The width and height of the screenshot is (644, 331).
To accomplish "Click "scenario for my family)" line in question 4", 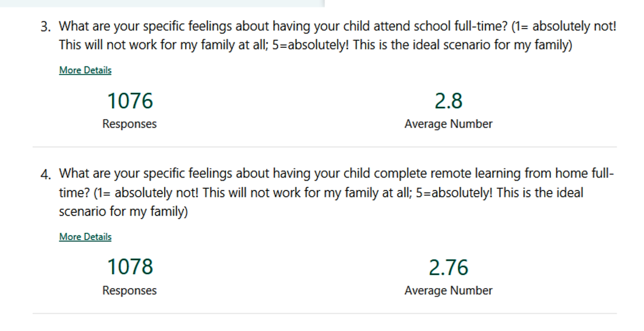I will coord(123,212).
